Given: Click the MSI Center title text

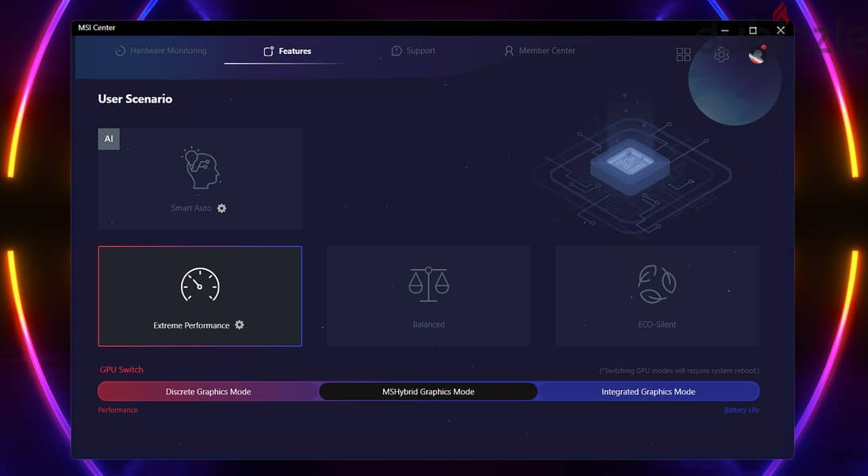Looking at the screenshot, I should (96, 27).
